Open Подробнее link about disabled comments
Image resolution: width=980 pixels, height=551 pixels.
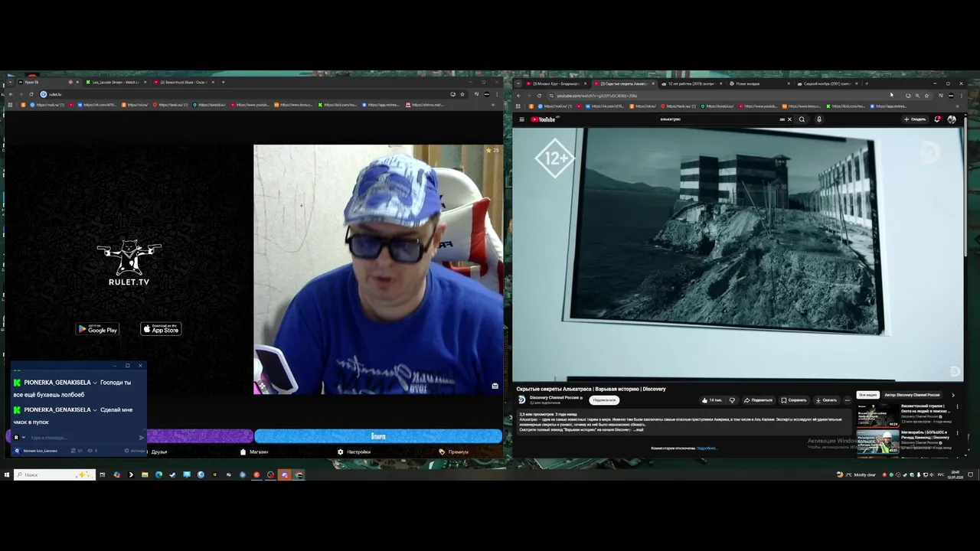coord(706,448)
